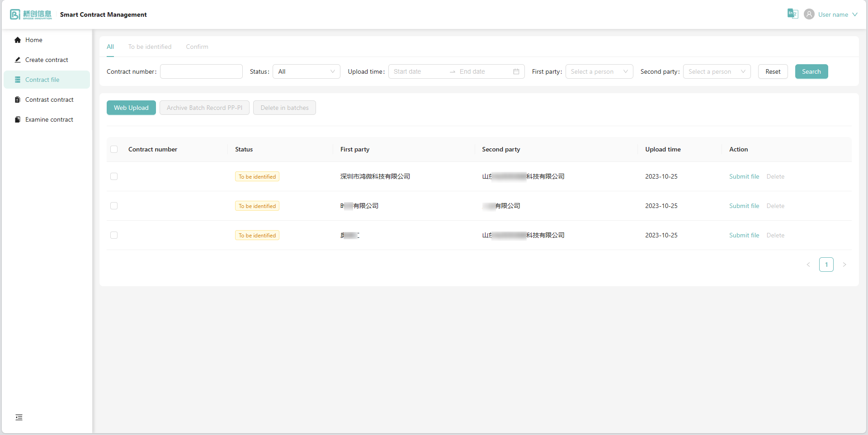Click Submit file in the third row
The height and width of the screenshot is (435, 868).
(744, 235)
